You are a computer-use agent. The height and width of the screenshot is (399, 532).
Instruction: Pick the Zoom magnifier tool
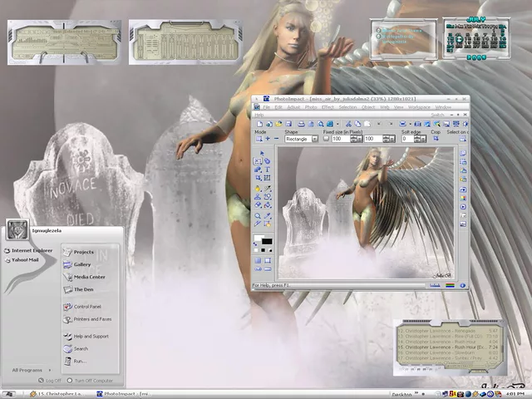pos(259,215)
